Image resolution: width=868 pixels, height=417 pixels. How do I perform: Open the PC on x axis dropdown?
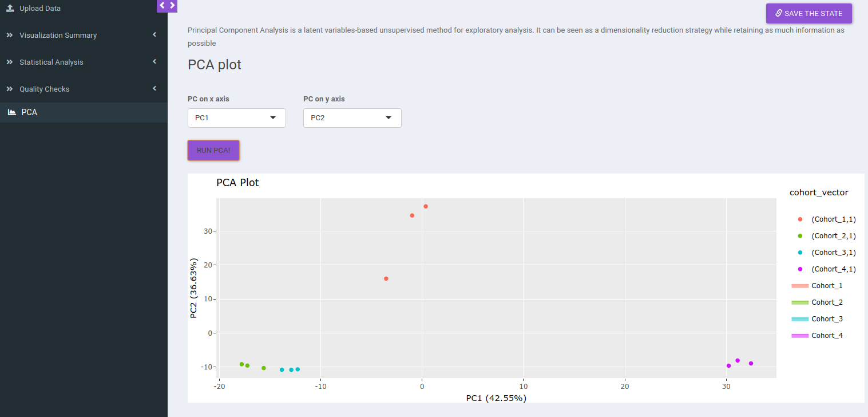coord(237,118)
